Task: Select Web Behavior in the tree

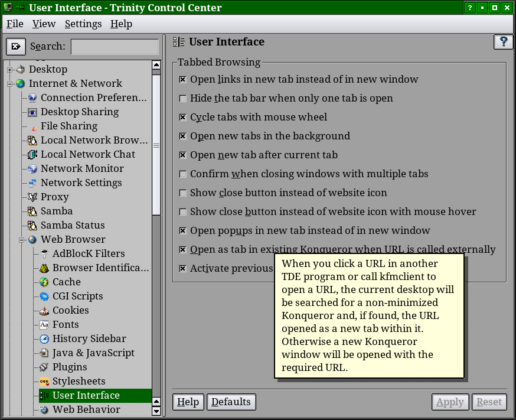Action: pyautogui.click(x=86, y=409)
